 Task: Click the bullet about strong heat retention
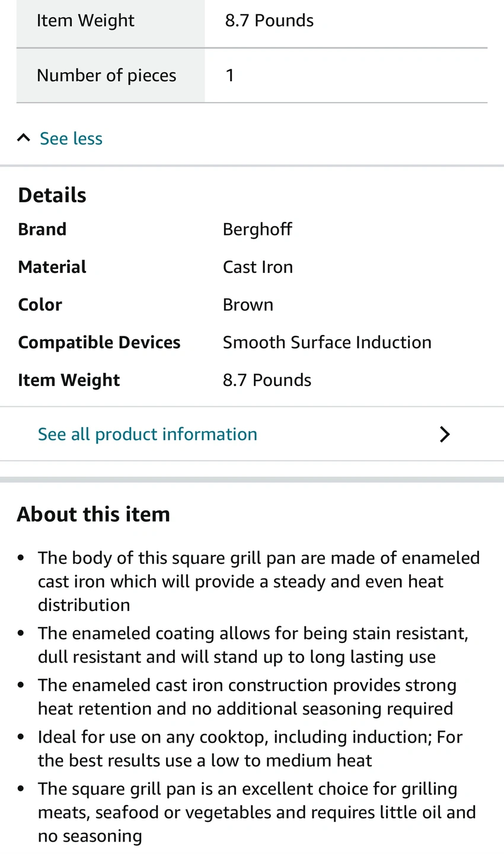click(247, 697)
